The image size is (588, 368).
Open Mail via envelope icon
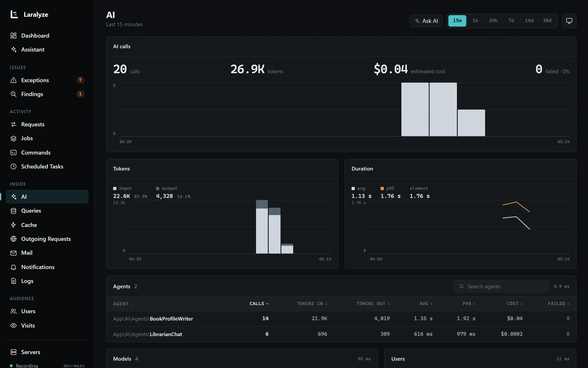tap(13, 253)
